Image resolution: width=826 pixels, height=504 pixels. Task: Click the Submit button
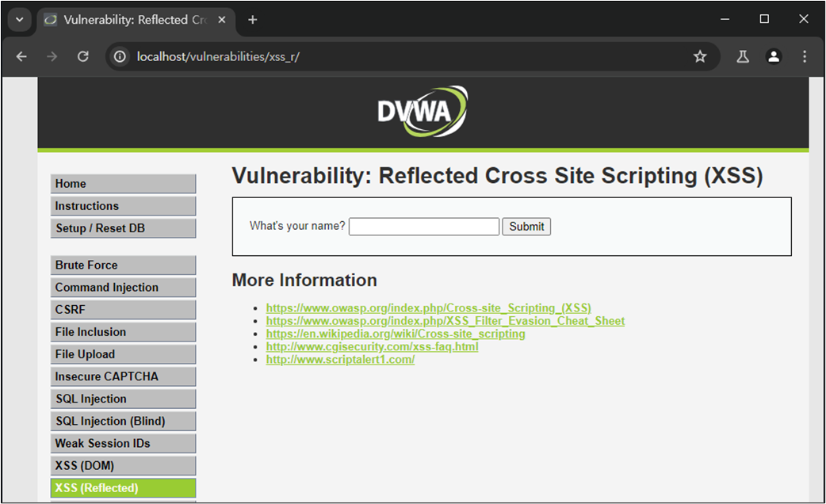pyautogui.click(x=526, y=227)
